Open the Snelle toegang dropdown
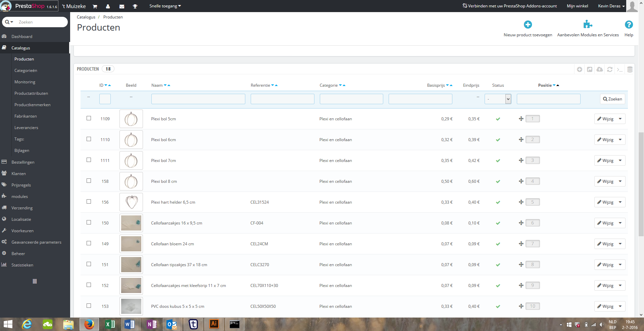Screen dimensions: 644x331 coord(165,6)
